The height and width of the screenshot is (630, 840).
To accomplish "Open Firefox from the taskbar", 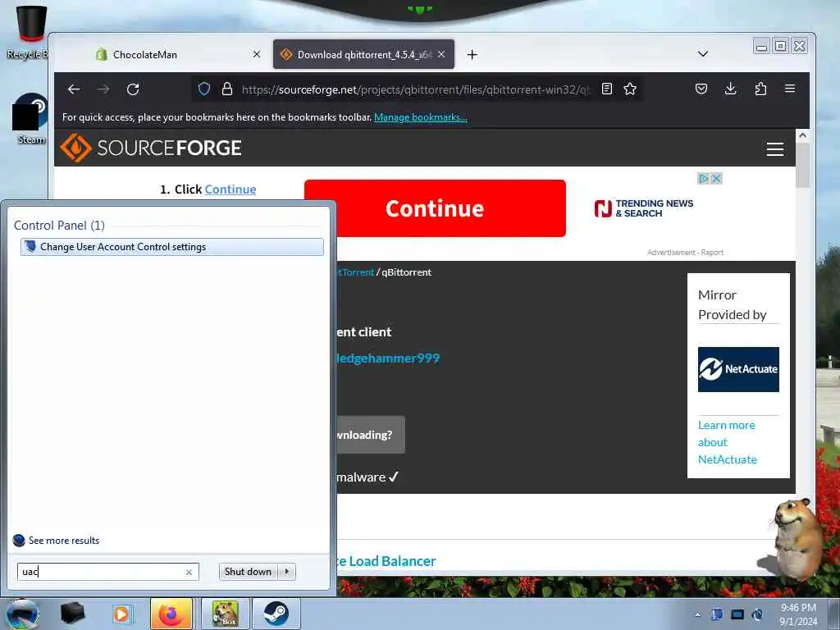I will pos(171,614).
